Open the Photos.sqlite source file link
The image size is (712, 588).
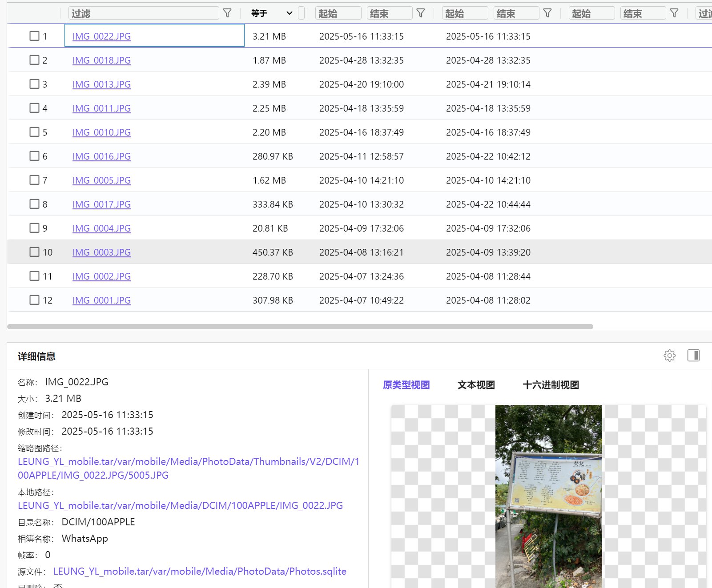coord(200,572)
